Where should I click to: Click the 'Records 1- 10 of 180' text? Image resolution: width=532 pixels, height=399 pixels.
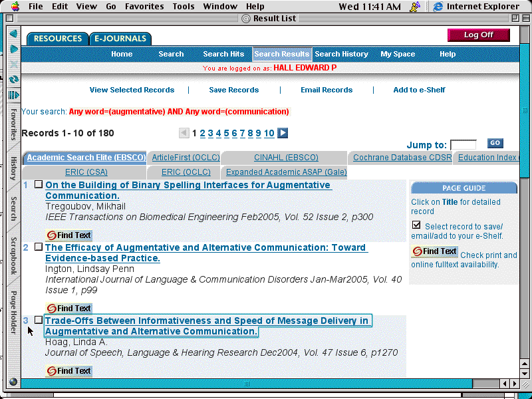tap(68, 133)
